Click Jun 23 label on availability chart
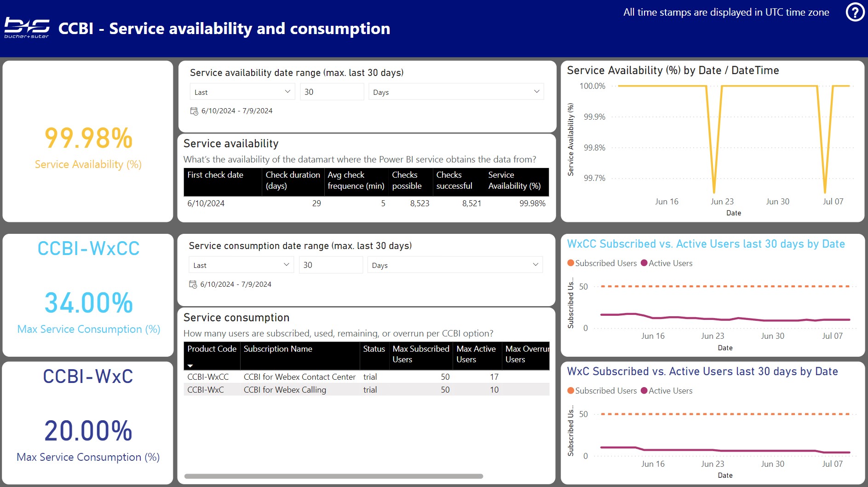This screenshot has height=487, width=868. (722, 202)
